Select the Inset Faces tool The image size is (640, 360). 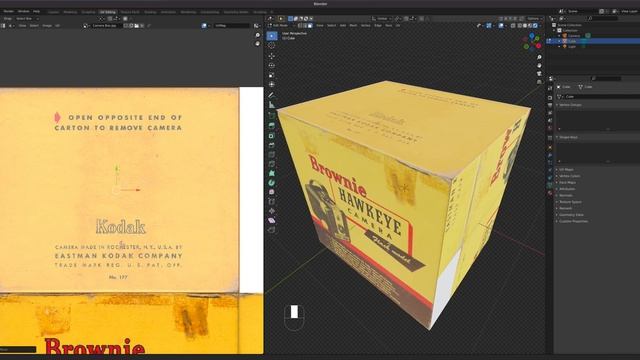[272, 136]
